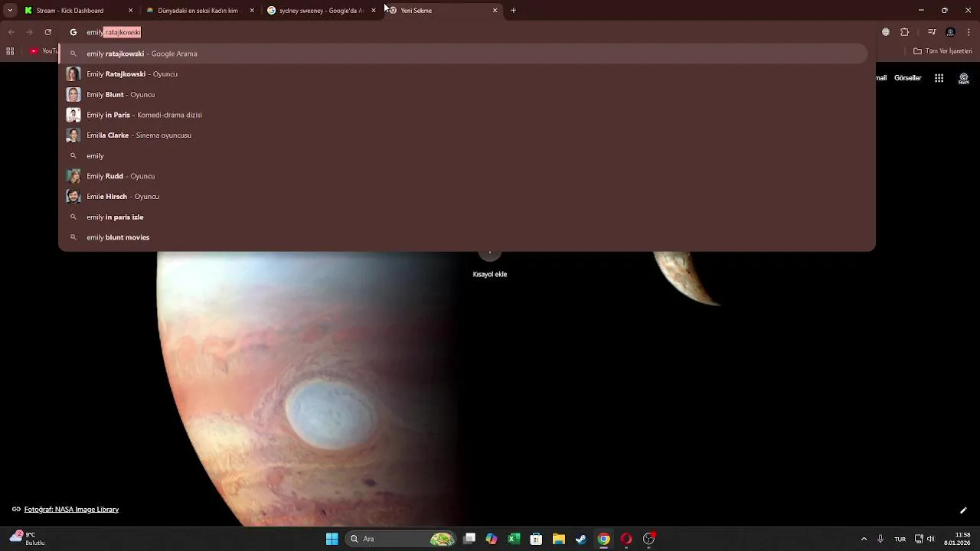This screenshot has height=551, width=980.
Task: Click the taskbar Ara search box
Action: 401,539
